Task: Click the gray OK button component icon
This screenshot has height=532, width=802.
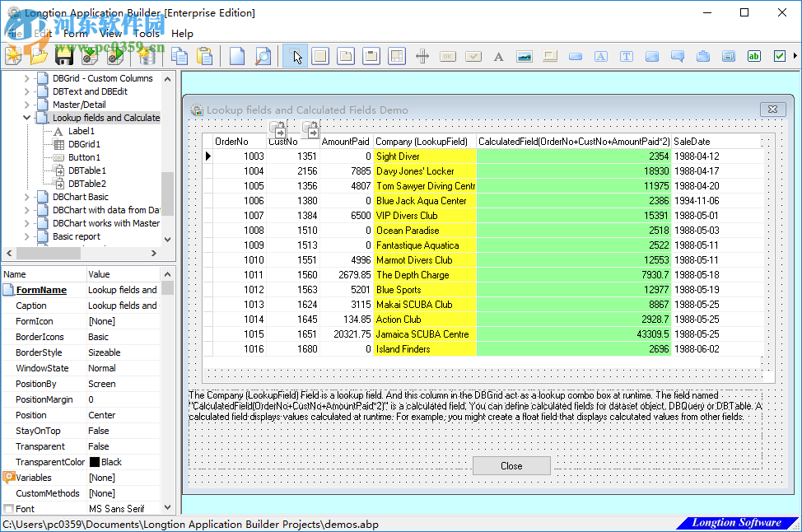Action: point(446,56)
